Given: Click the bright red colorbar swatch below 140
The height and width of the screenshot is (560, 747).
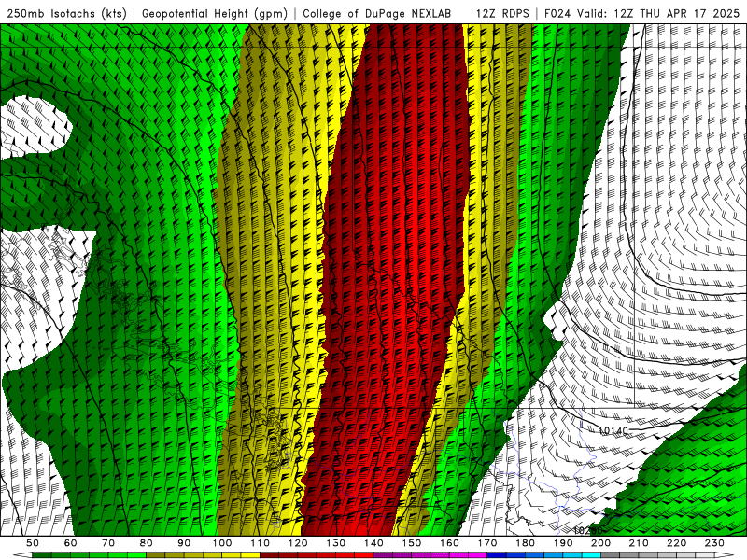Looking at the screenshot, I should click(x=364, y=555).
